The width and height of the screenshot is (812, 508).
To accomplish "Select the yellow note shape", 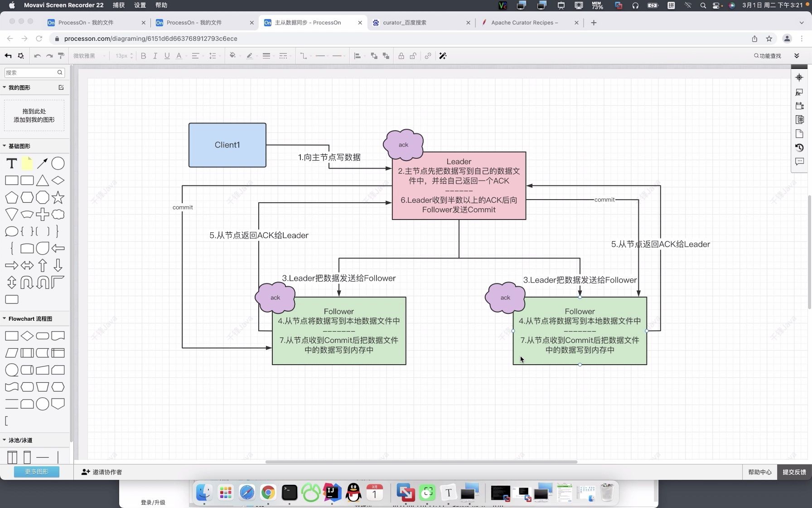I will click(27, 163).
